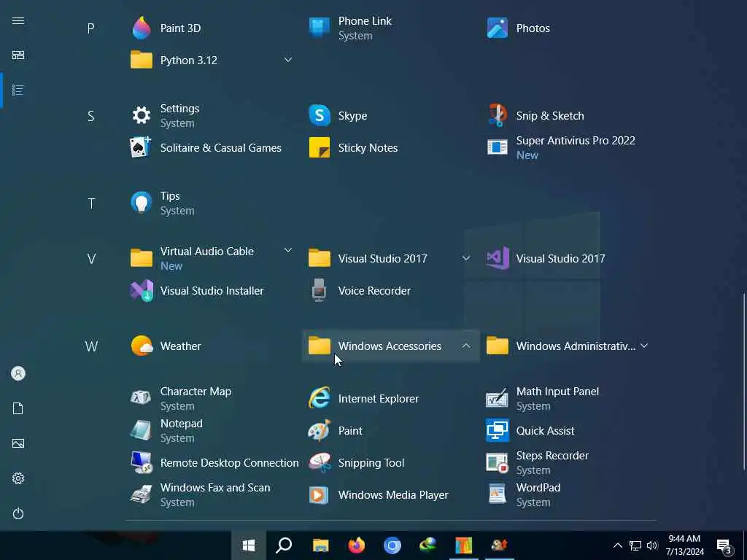The image size is (747, 560).
Task: Click the letter S section header
Action: pyautogui.click(x=91, y=116)
